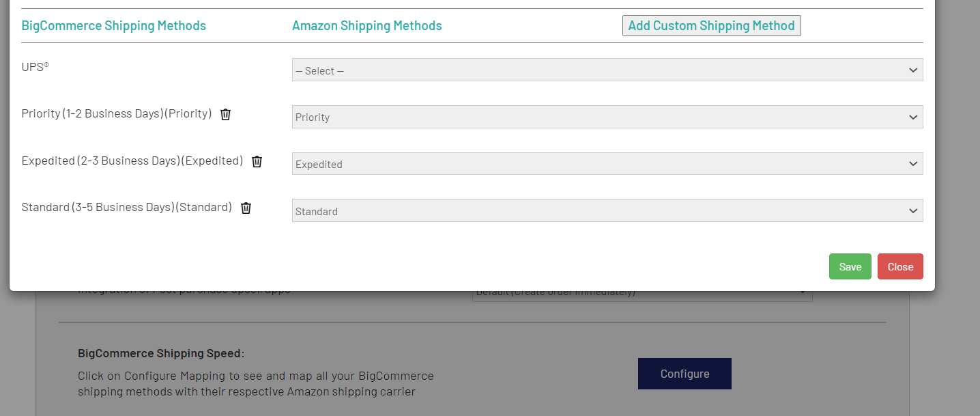Open the UPS Amazon shipping method dropdown

click(x=607, y=70)
